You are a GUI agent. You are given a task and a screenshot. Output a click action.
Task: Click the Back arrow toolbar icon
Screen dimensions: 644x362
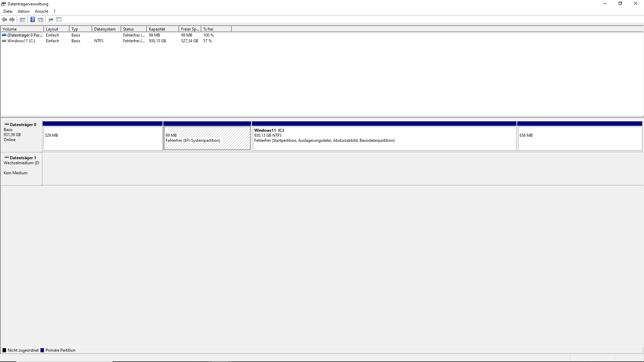[x=4, y=20]
